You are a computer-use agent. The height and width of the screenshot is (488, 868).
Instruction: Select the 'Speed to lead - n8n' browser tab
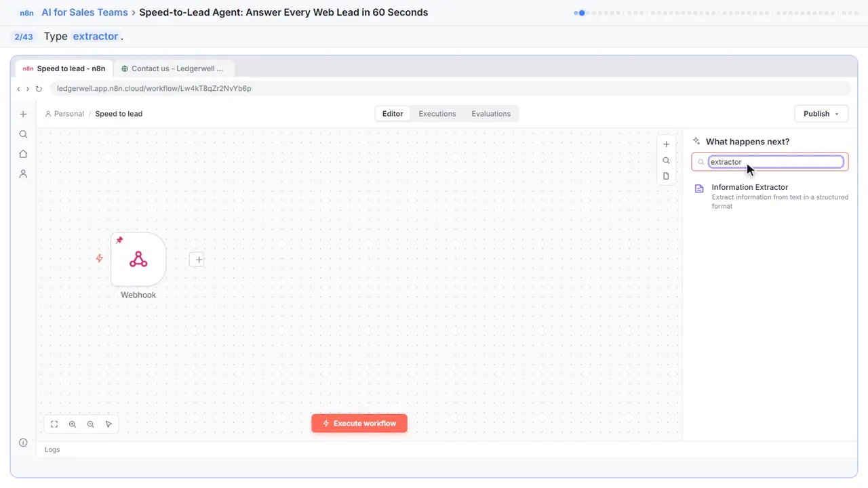tap(64, 68)
